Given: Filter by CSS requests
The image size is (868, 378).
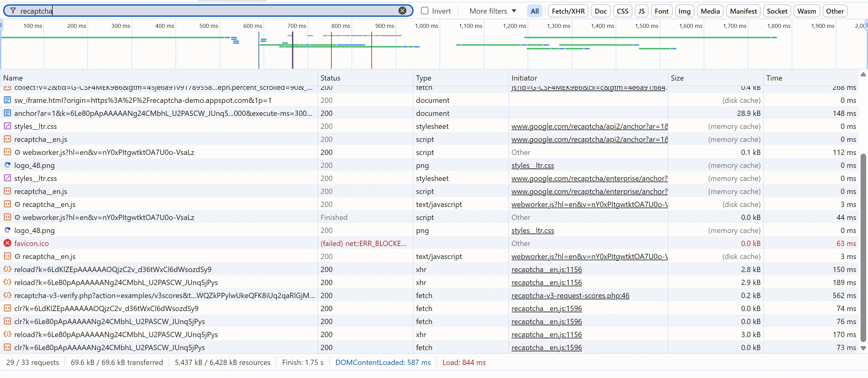Looking at the screenshot, I should click(622, 11).
